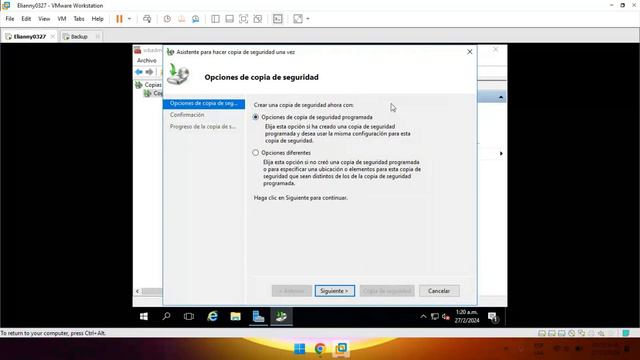Click the Progreso de la copia step
The width and height of the screenshot is (640, 360).
coord(203,127)
